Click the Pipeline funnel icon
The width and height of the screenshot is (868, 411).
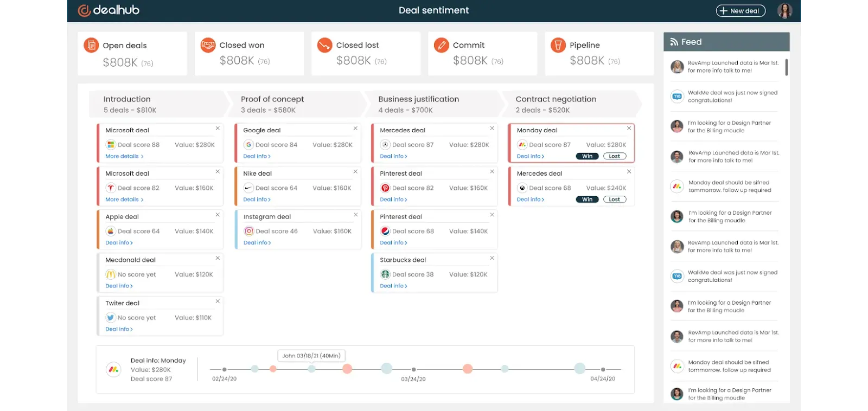[558, 45]
